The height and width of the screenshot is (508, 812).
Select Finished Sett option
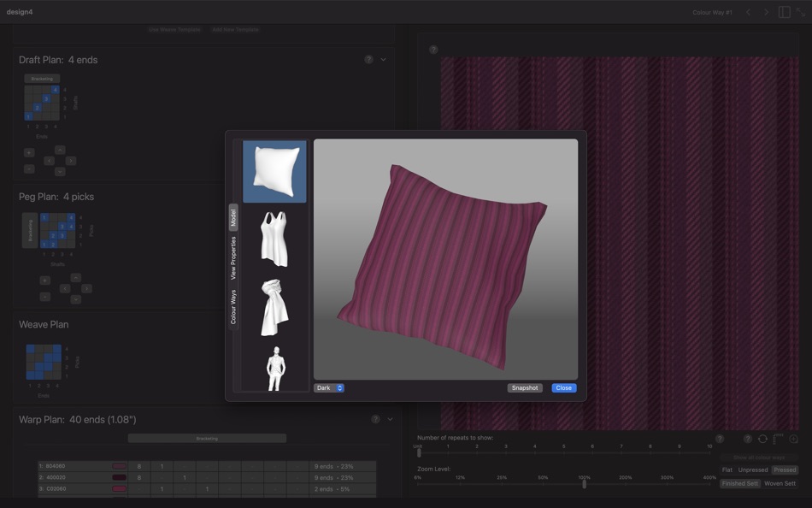pos(740,483)
